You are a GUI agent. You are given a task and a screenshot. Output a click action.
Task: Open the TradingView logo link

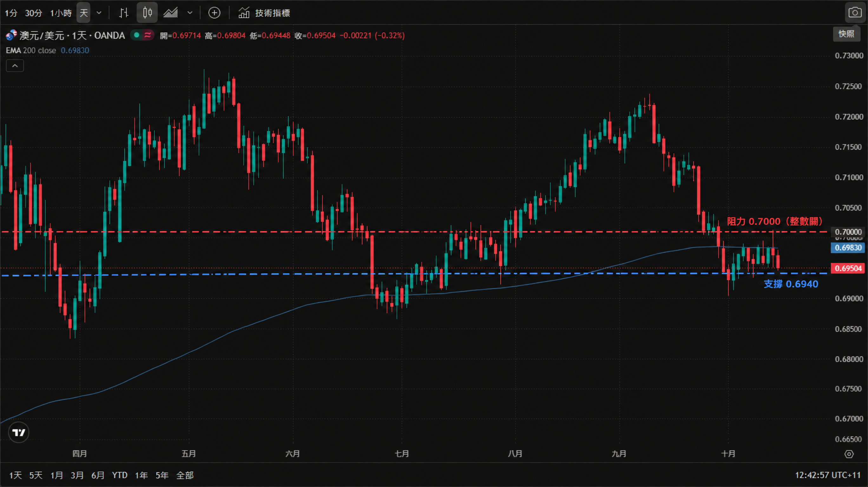point(18,433)
